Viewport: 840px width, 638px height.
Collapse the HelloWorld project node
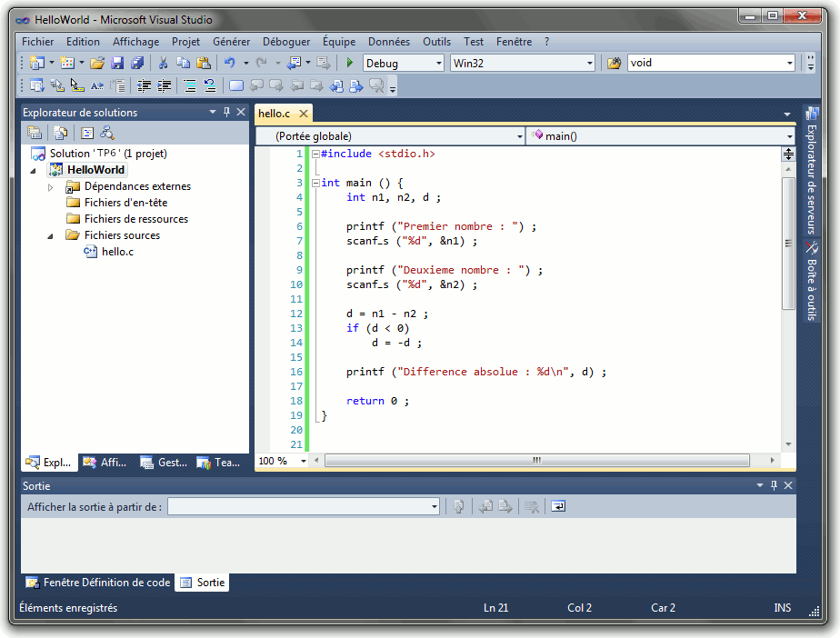click(x=34, y=171)
